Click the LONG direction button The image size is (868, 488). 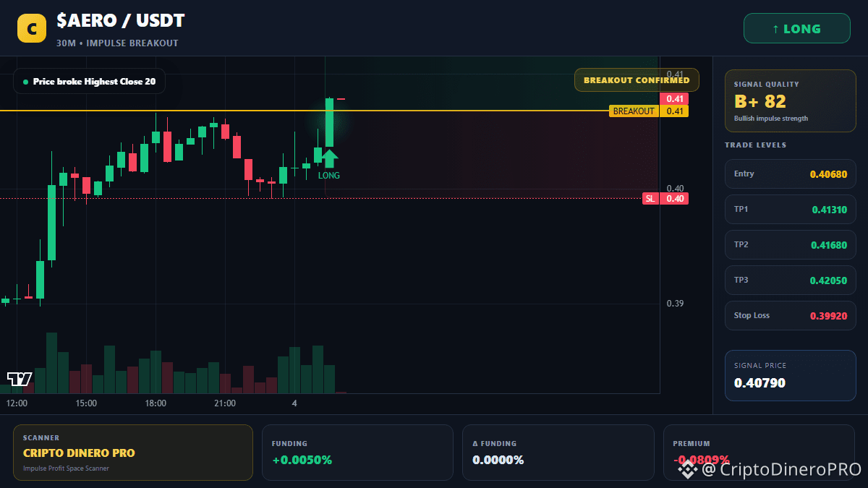tap(796, 29)
